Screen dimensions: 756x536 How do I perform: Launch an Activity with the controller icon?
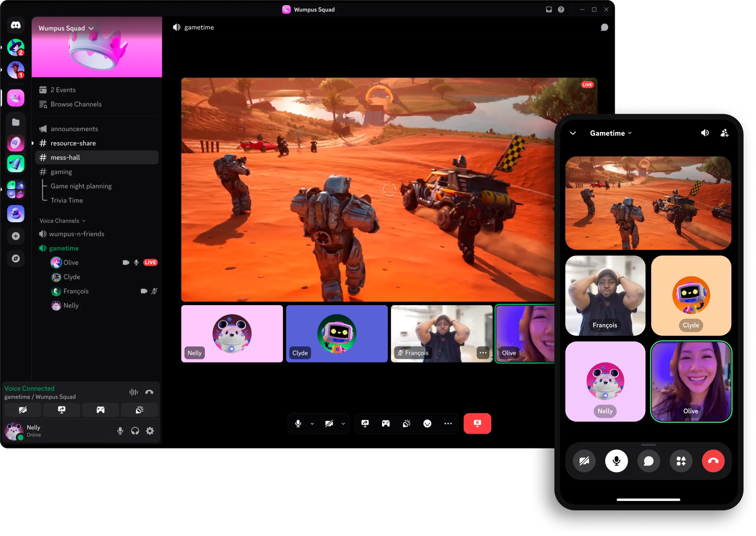pos(386,423)
